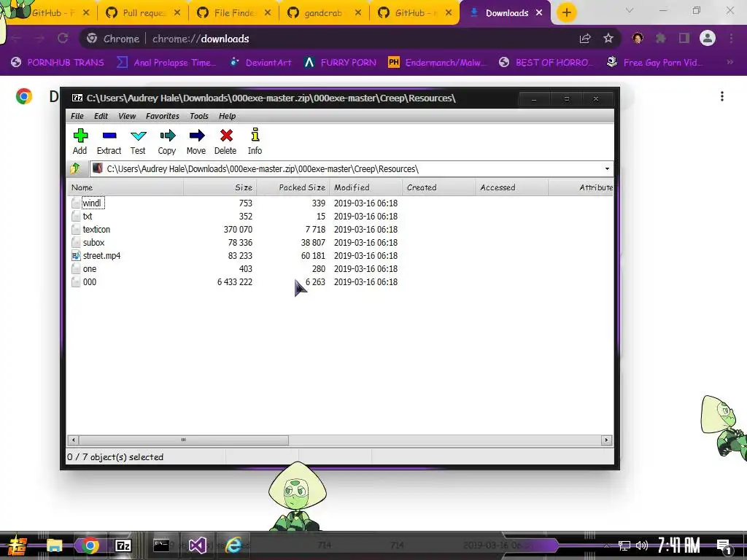Share this page from the address bar
Screen dimensions: 747x560
click(x=585, y=39)
